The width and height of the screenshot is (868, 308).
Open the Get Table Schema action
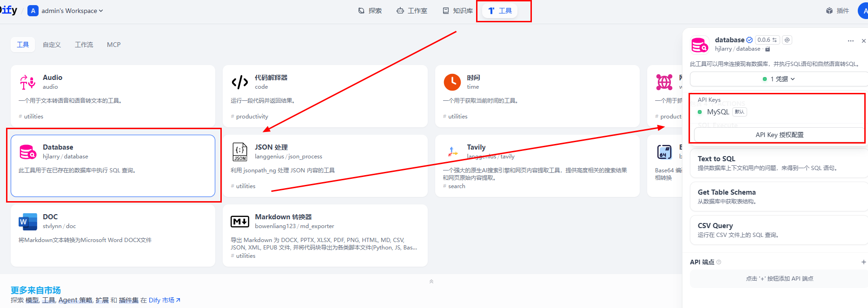click(x=779, y=197)
